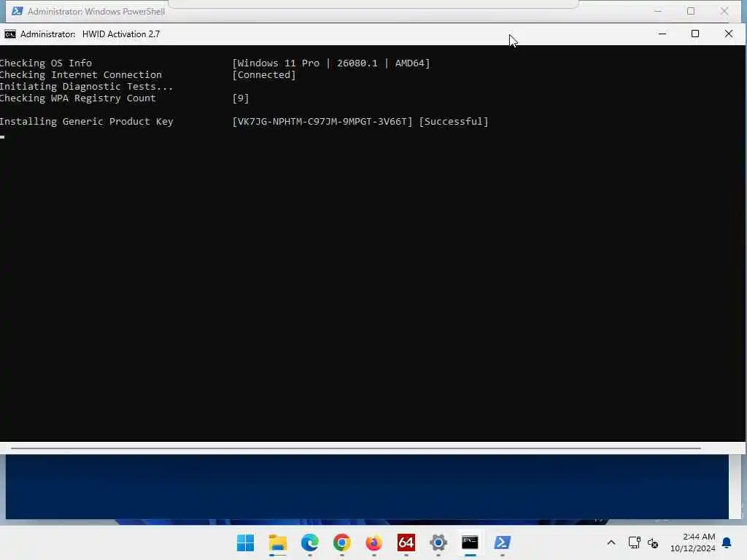This screenshot has width=747, height=560.
Task: Open the network status tray icon
Action: 634,542
